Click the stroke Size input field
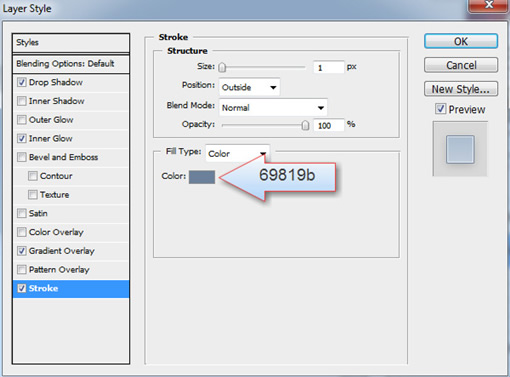Image resolution: width=510 pixels, height=377 pixels. coord(328,67)
